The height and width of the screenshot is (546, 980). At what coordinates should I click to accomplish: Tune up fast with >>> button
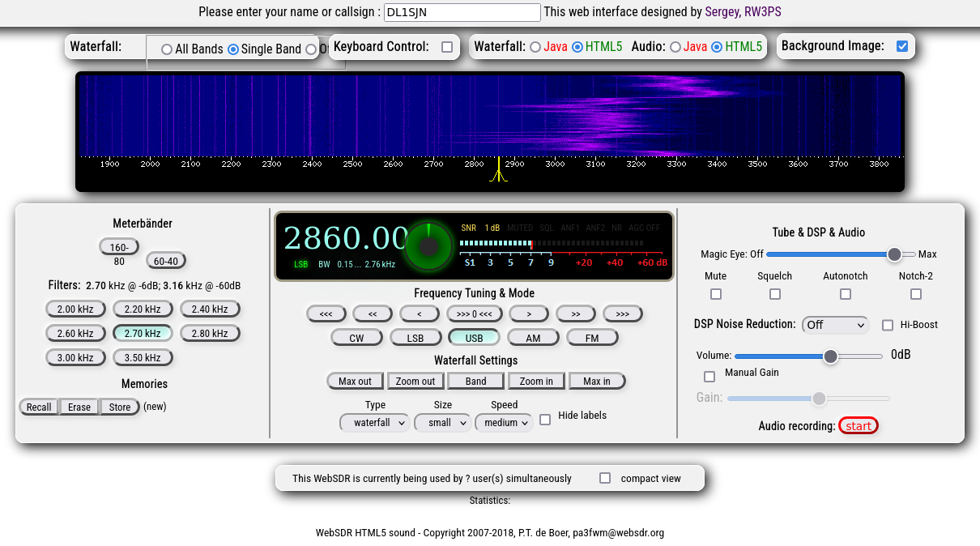coord(623,314)
